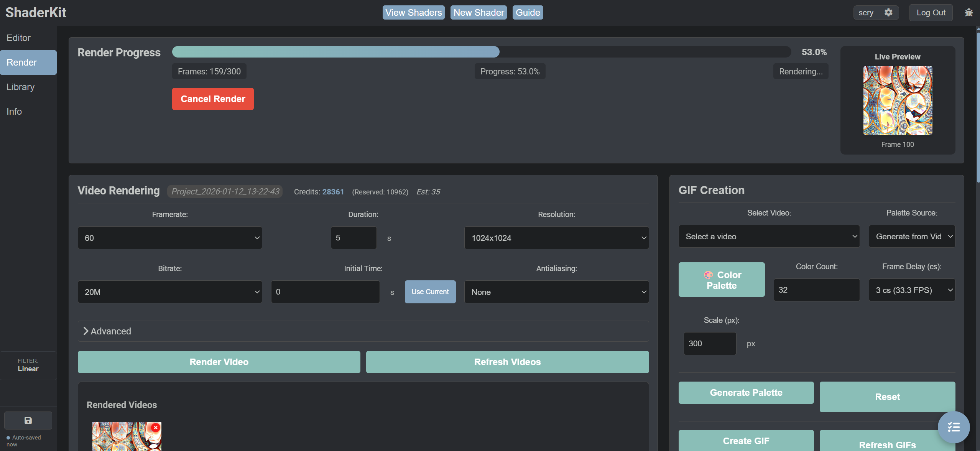Click the Color Palette button with palette icon
Viewport: 980px width, 451px height.
coord(721,280)
